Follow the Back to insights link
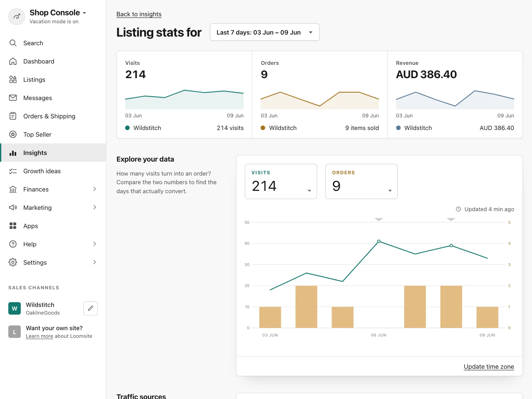Image resolution: width=532 pixels, height=399 pixels. [x=139, y=14]
